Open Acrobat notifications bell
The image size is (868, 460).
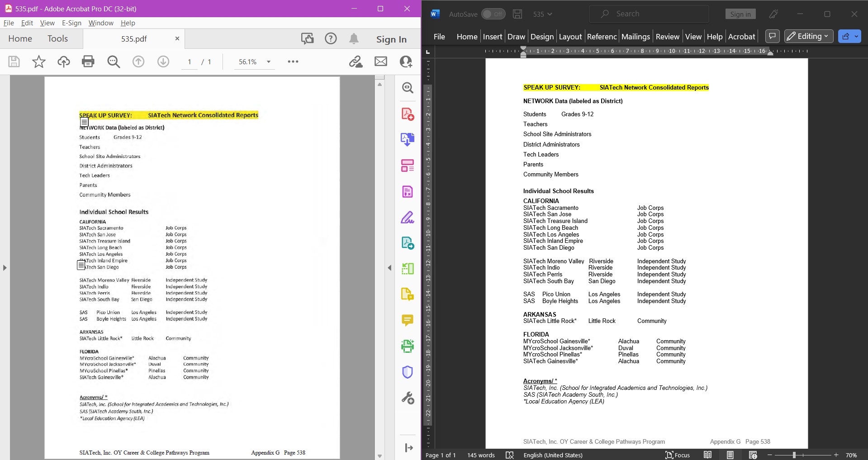[354, 39]
